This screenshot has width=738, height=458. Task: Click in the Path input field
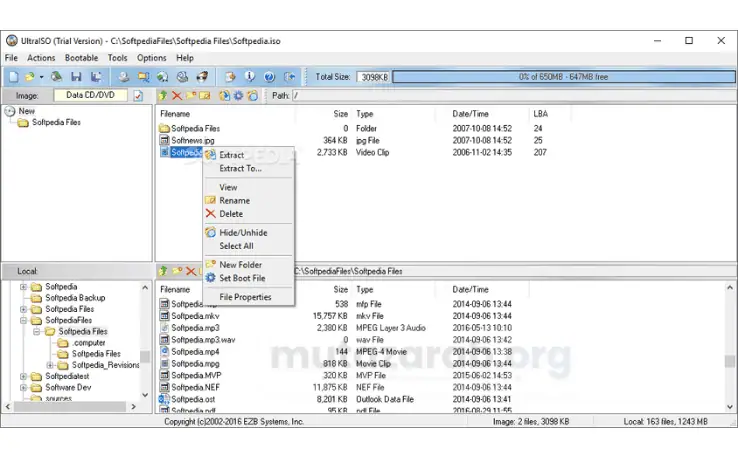click(513, 96)
